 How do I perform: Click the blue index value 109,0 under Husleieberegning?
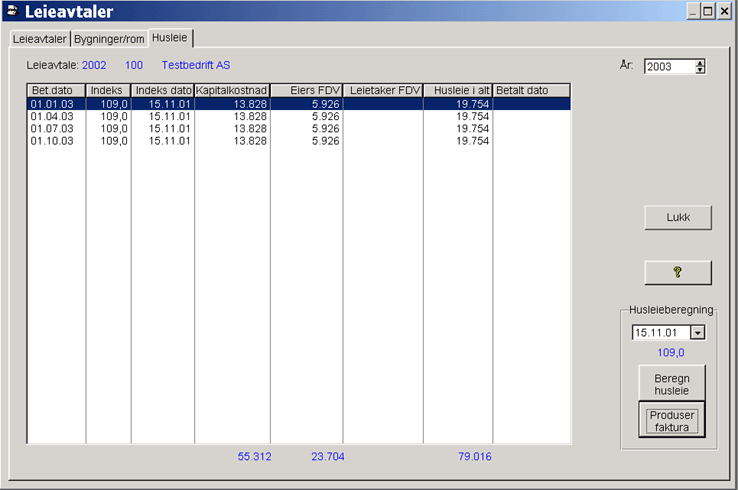(x=671, y=353)
